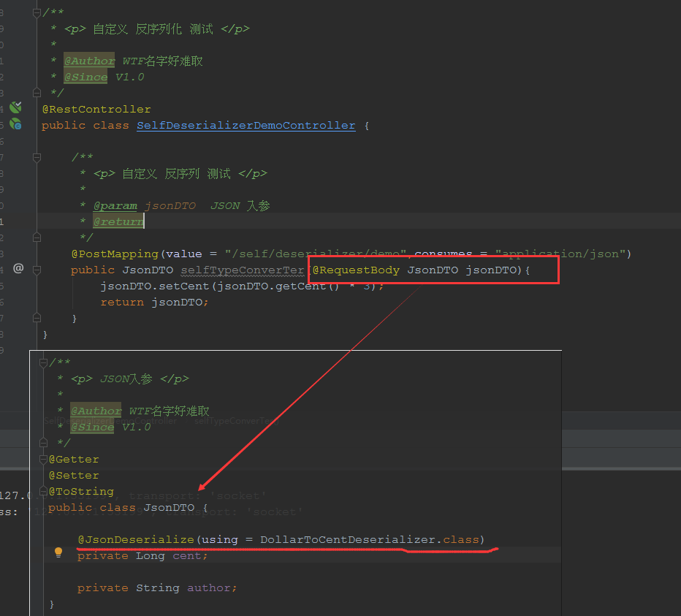This screenshot has height=616, width=681.
Task: Toggle fold marker at class Javadoc end
Action: (x=37, y=93)
